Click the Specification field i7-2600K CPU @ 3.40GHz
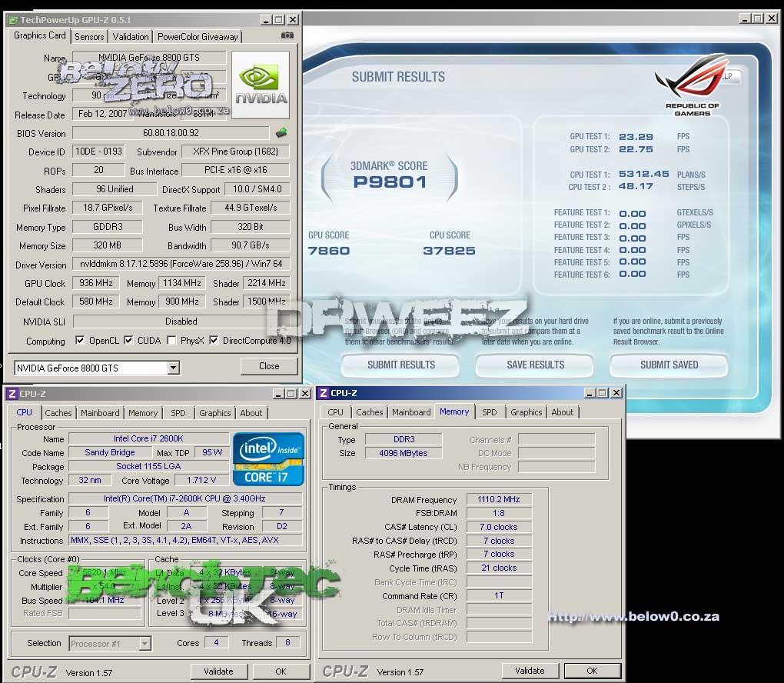The height and width of the screenshot is (683, 784). [x=185, y=498]
